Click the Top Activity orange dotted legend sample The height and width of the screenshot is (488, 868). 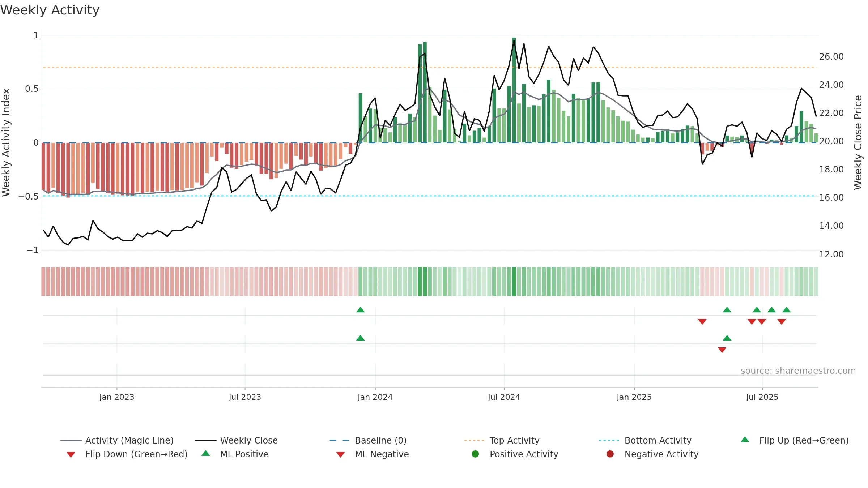tap(474, 440)
